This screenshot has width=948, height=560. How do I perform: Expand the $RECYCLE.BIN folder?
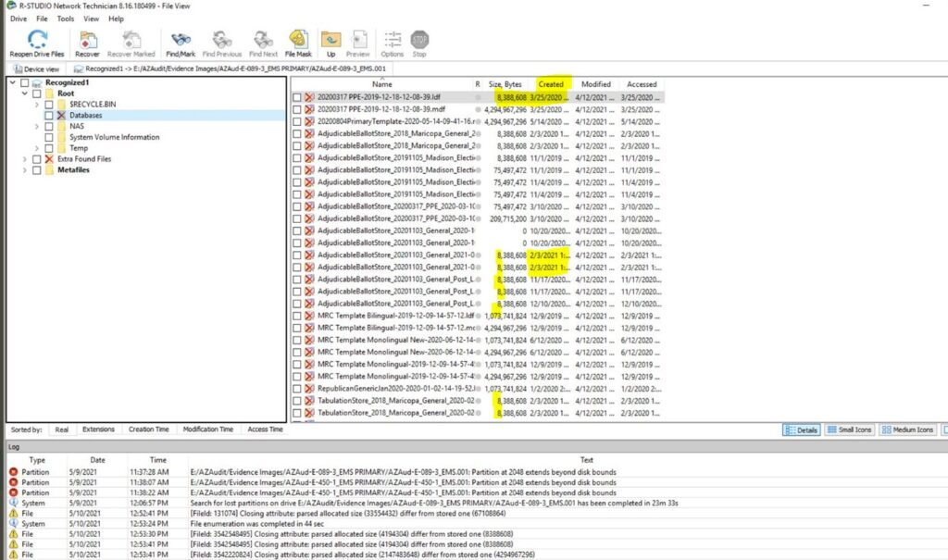click(x=37, y=105)
